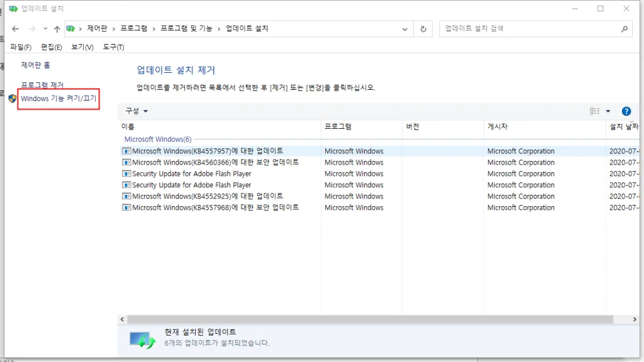The image size is (644, 362).
Task: Open the 프로그램 제거 link
Action: 42,85
